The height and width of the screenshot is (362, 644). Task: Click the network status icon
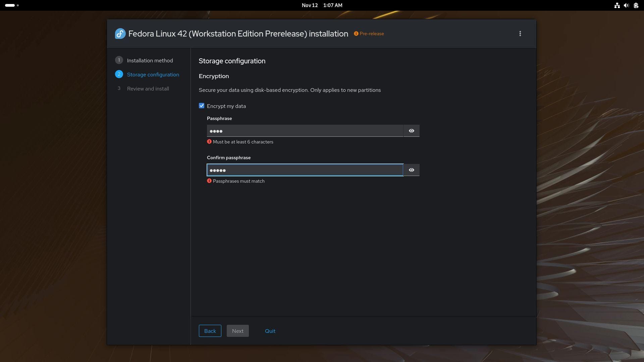tap(616, 5)
